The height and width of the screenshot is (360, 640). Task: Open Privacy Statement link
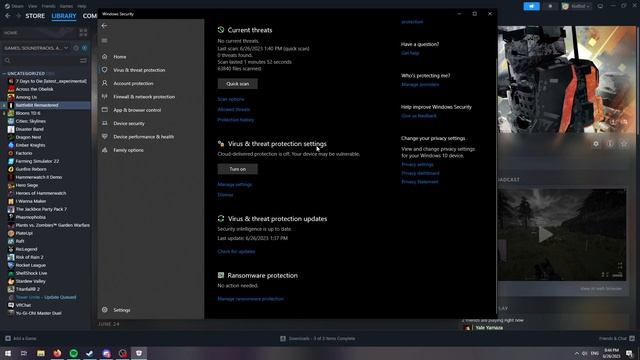tap(420, 182)
